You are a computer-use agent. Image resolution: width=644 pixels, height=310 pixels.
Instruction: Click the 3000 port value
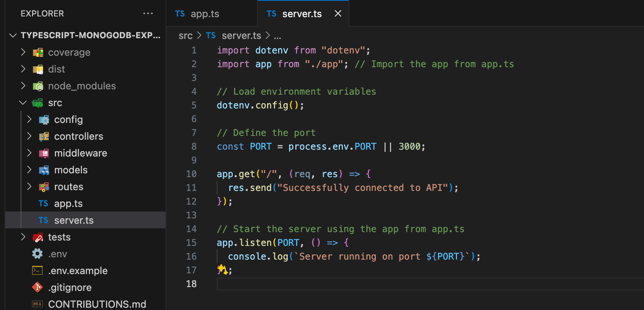pos(409,146)
